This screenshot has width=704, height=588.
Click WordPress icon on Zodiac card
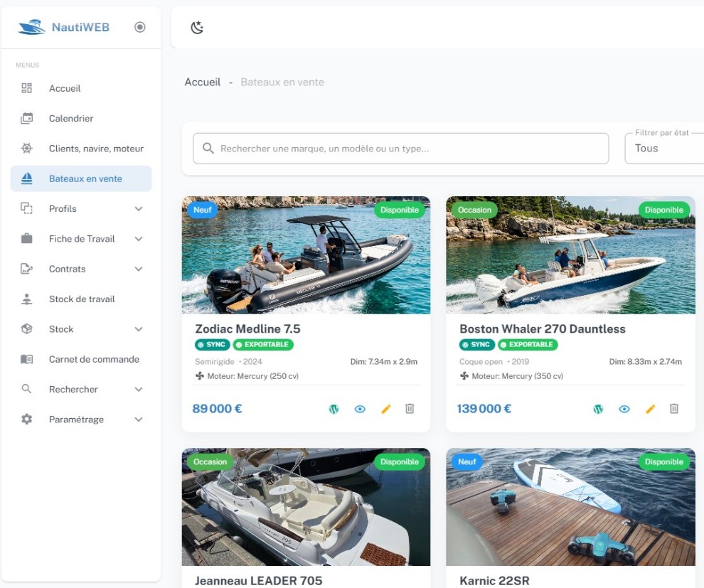click(334, 409)
